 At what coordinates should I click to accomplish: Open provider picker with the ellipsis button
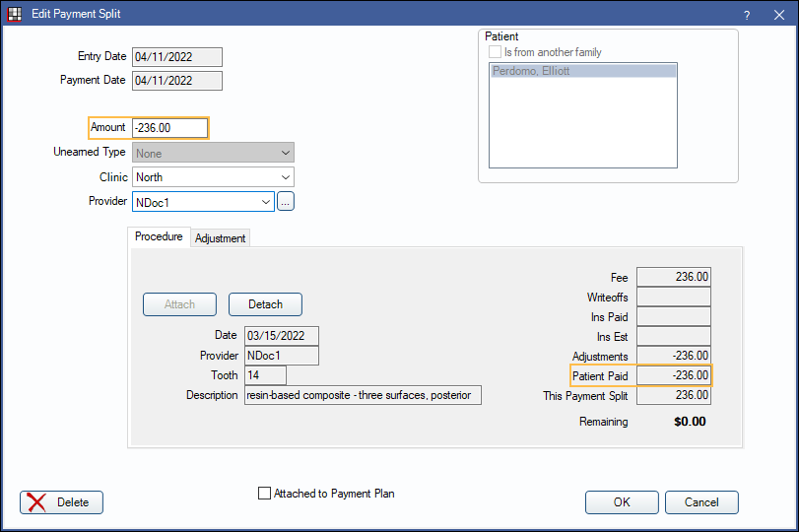coord(286,201)
